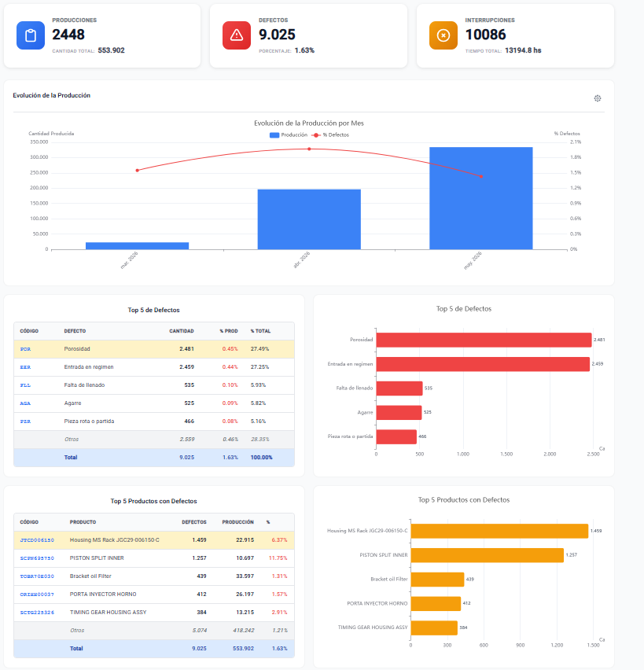This screenshot has height=670, width=644.
Task: Click the orange X-circle Interrupciones icon
Action: click(x=443, y=35)
